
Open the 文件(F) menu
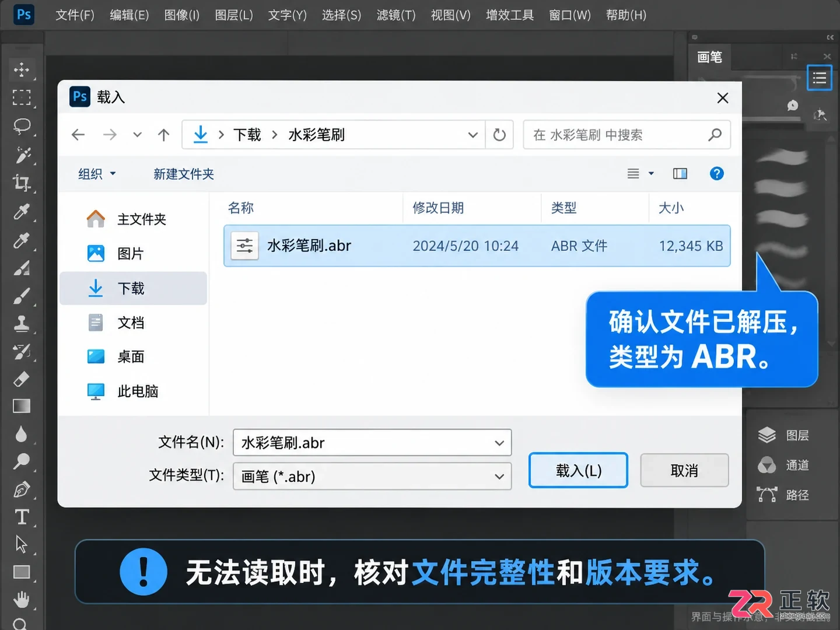(75, 15)
